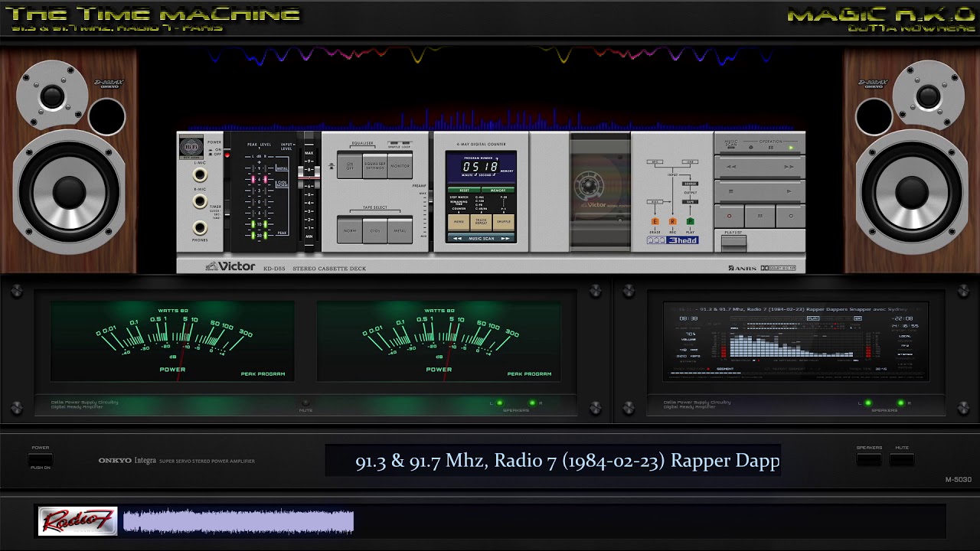This screenshot has height=551, width=980.
Task: Click the eject icon beside the equaliser
Action: pos(332,166)
